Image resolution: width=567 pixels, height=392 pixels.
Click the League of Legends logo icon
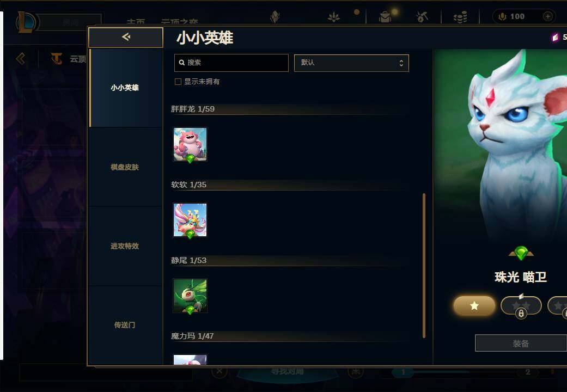[x=26, y=22]
